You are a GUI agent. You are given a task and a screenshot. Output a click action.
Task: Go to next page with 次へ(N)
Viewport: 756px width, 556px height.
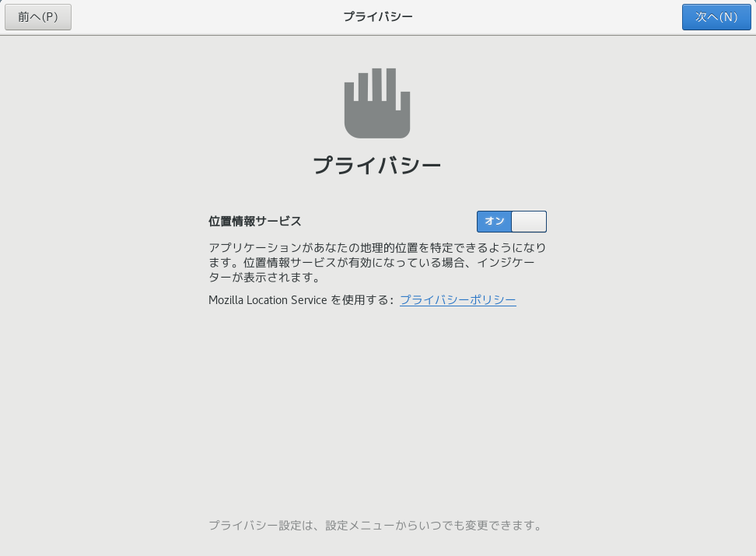[716, 17]
